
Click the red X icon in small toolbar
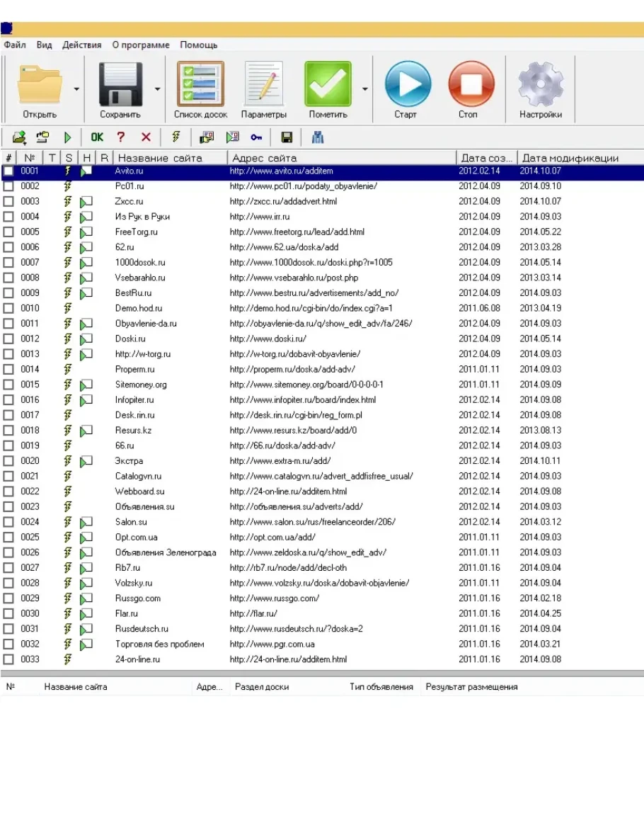(146, 137)
